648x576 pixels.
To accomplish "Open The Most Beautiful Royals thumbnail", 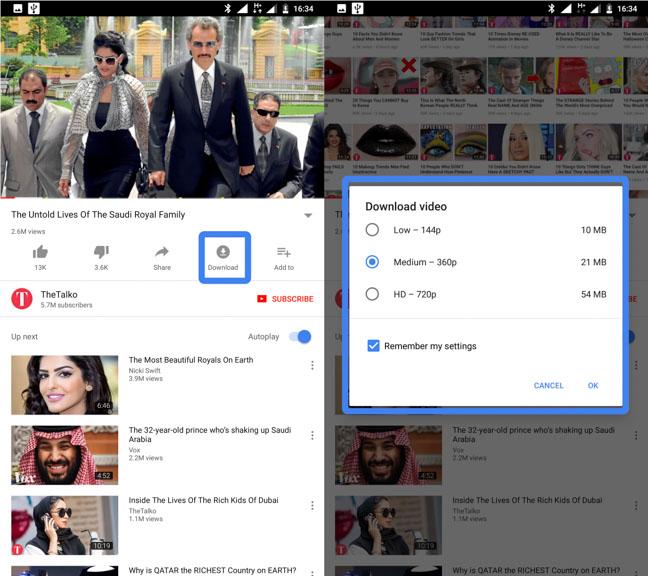I will (x=64, y=385).
